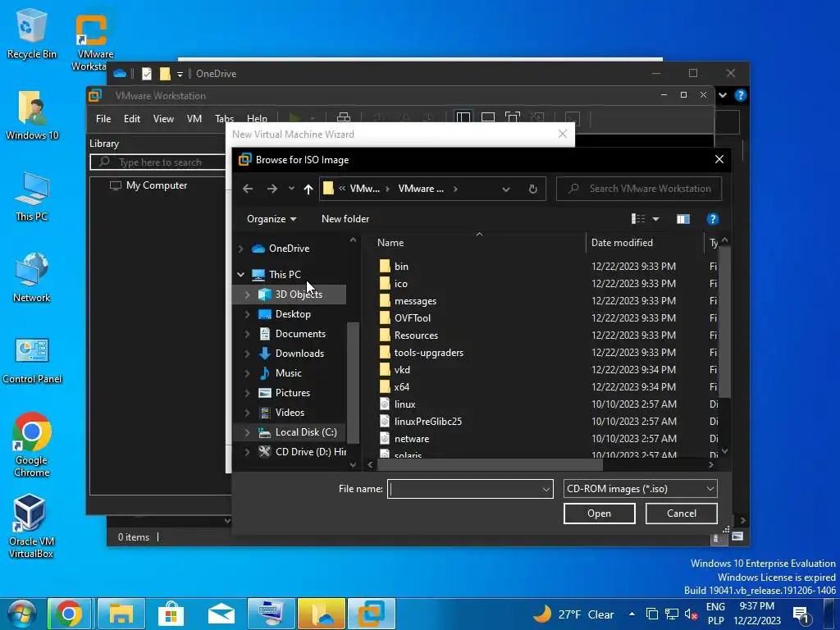Expand the Downloads tree node
Viewport: 840px width, 630px height.
[x=247, y=353]
